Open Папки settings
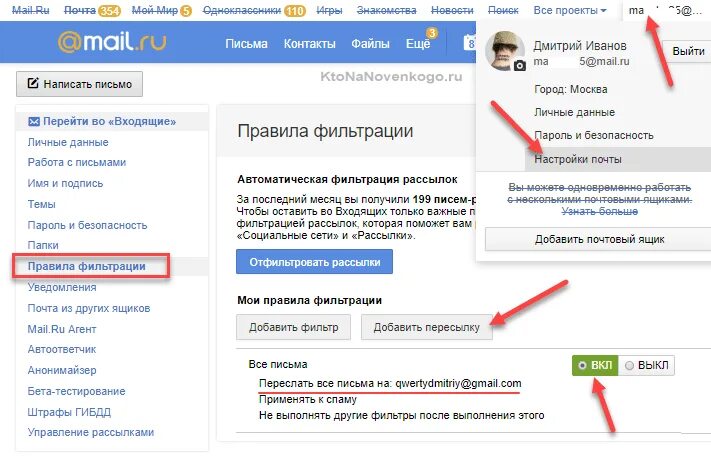Viewport: 711px width, 457px height. click(43, 245)
